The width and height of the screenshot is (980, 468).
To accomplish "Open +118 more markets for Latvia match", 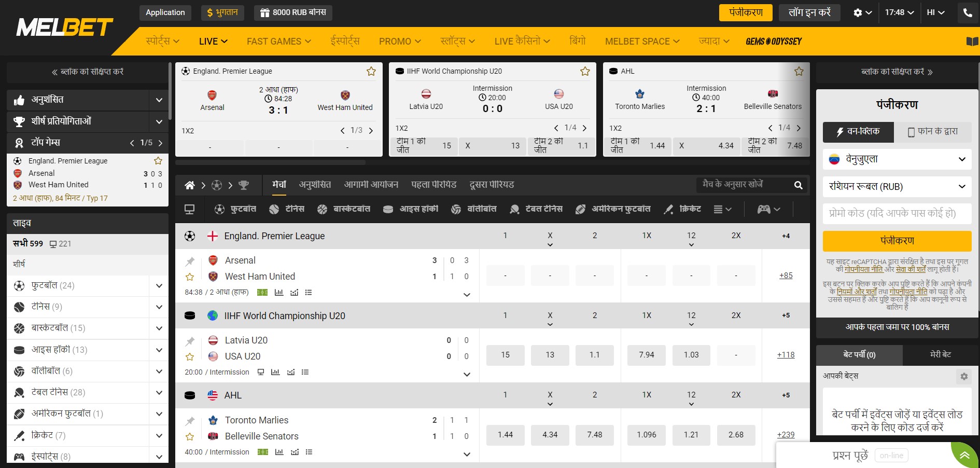I will pyautogui.click(x=786, y=355).
